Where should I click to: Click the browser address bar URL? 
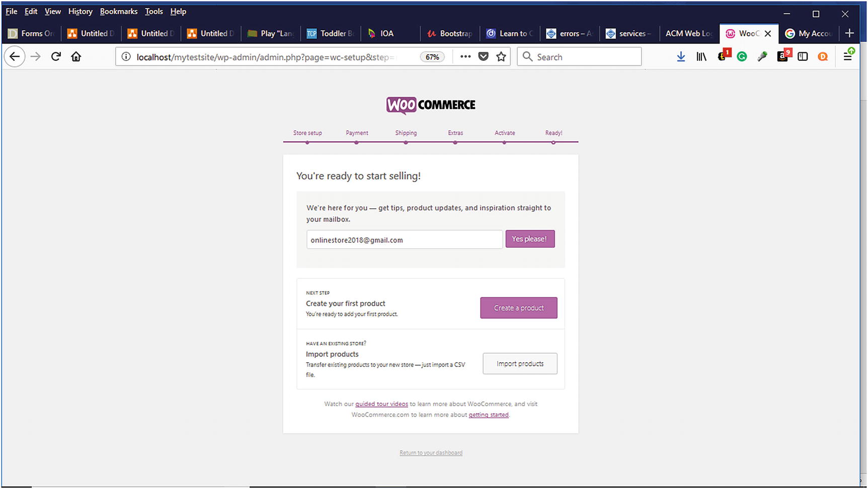267,57
